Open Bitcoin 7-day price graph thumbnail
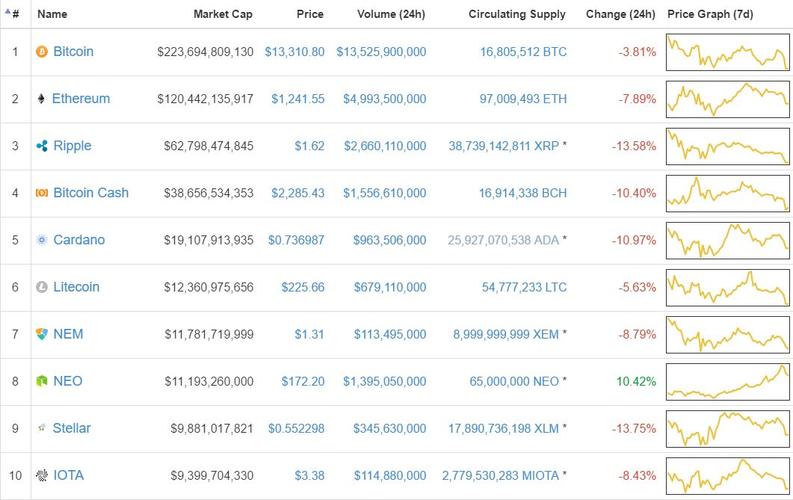This screenshot has width=793, height=500. tap(728, 52)
